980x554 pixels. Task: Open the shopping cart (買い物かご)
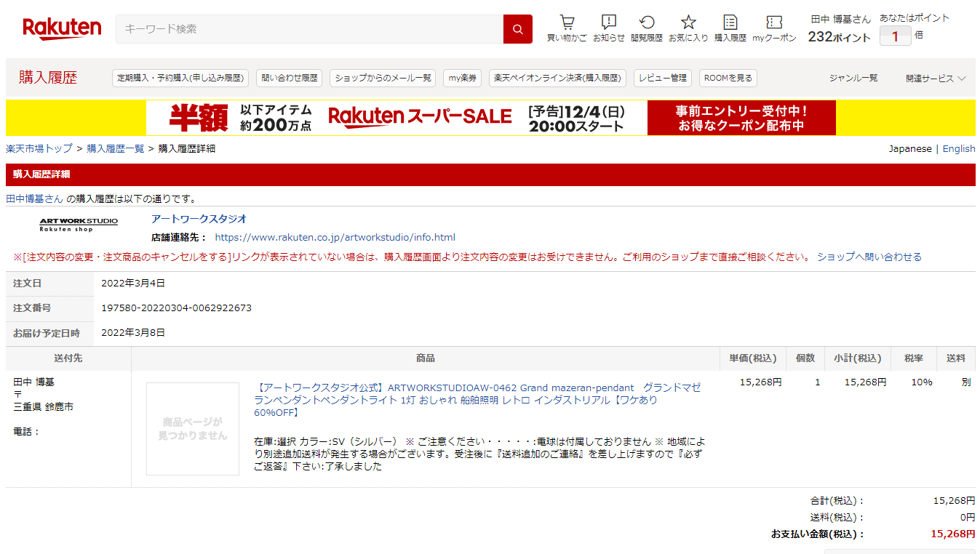point(566,28)
